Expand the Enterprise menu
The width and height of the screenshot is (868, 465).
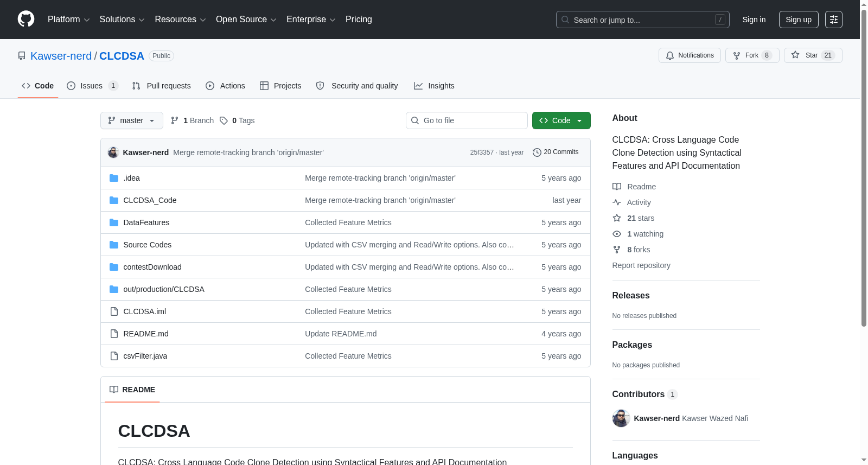pyautogui.click(x=311, y=20)
